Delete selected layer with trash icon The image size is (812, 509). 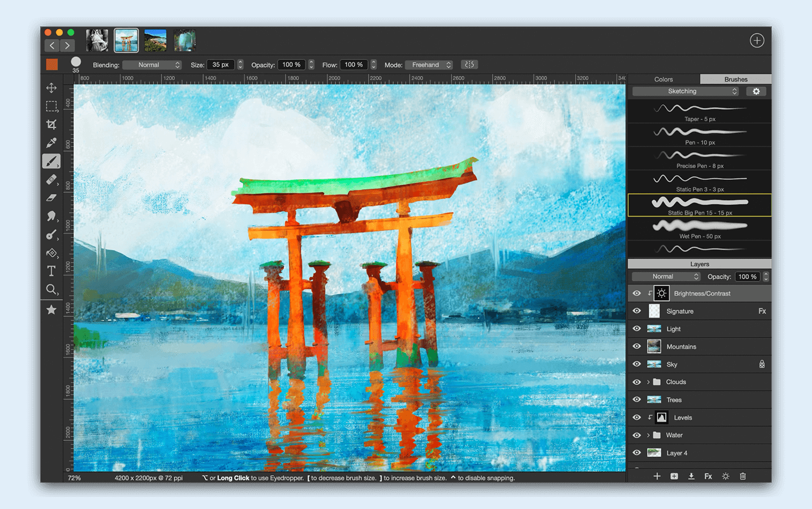point(743,476)
